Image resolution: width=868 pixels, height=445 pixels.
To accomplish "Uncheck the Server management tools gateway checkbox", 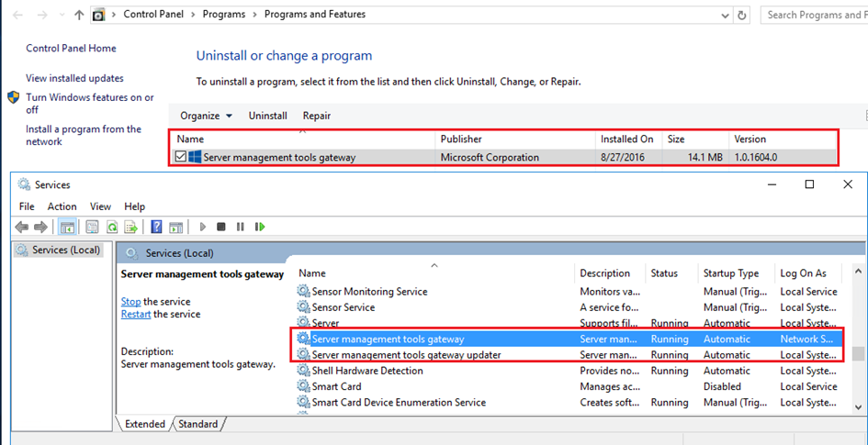I will click(180, 157).
